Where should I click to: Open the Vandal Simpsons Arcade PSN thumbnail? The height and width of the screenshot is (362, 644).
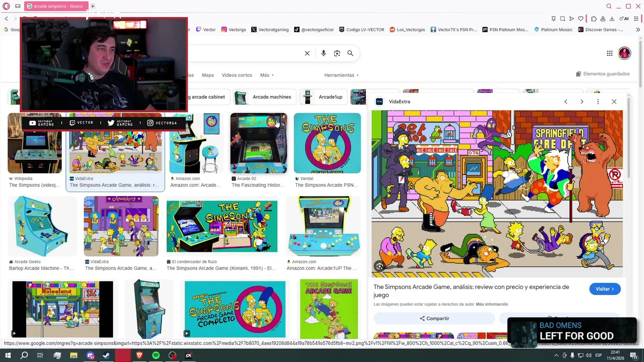(327, 143)
